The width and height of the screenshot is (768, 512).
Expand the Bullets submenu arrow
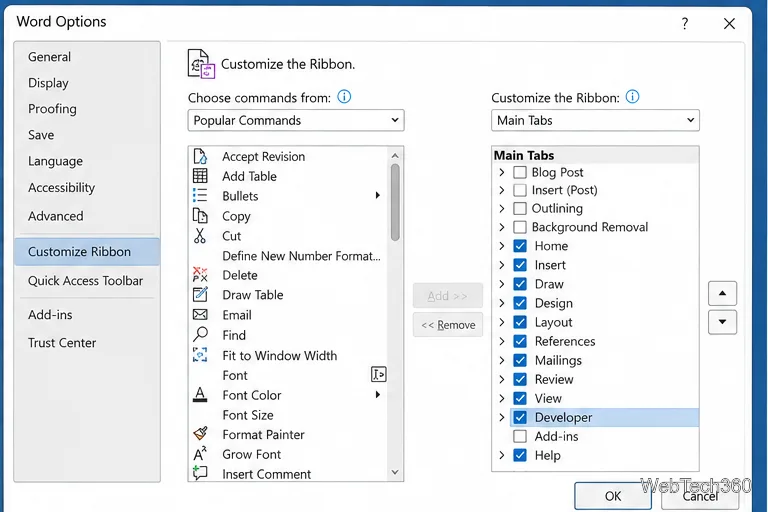378,195
